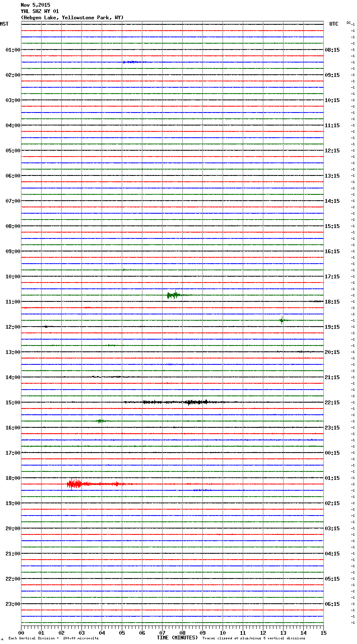The height and width of the screenshot is (644, 357).
Task: Click the '18:00' MST time label
Action: tap(13, 478)
